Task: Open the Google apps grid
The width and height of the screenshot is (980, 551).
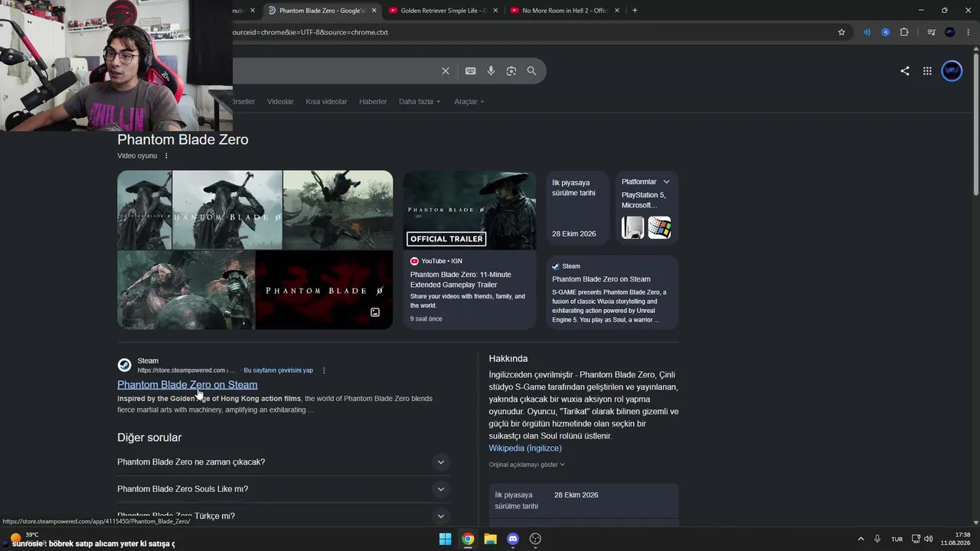Action: (x=927, y=71)
